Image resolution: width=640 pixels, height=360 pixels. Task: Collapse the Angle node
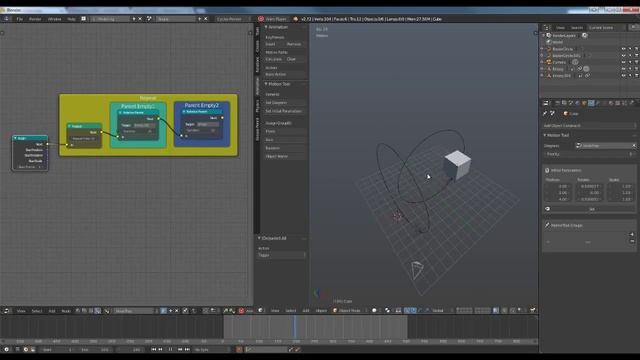(16, 138)
